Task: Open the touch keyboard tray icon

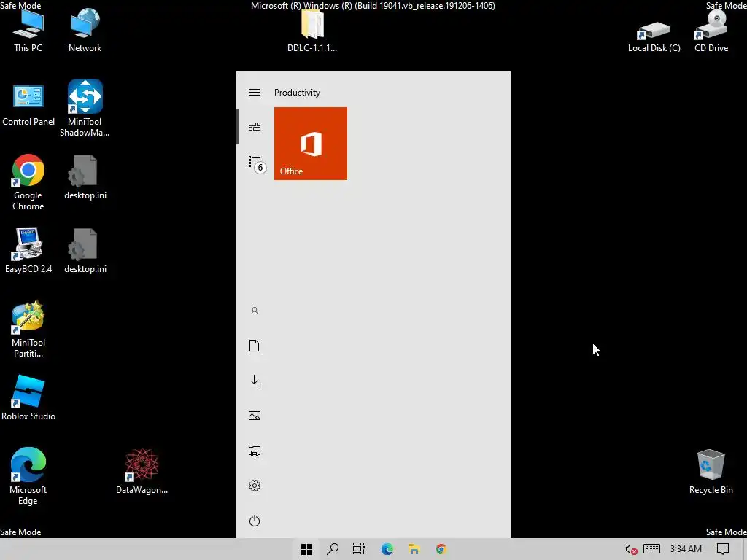Action: tap(651, 549)
